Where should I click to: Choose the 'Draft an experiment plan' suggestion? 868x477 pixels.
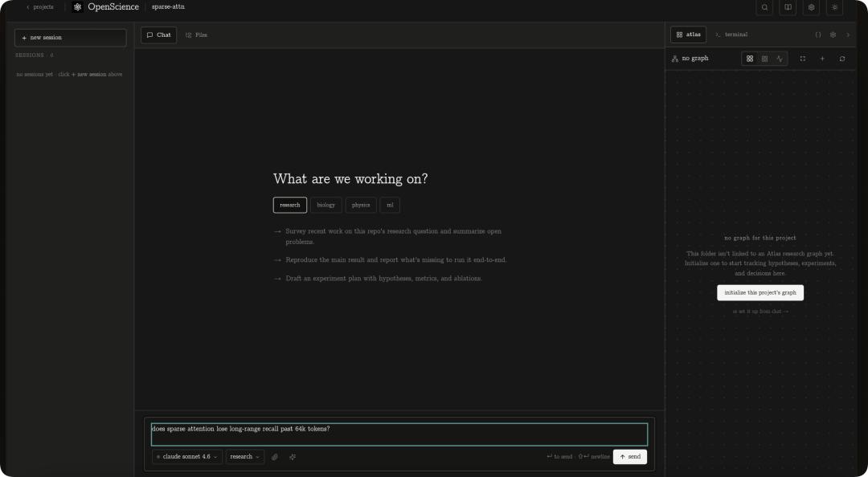378,279
